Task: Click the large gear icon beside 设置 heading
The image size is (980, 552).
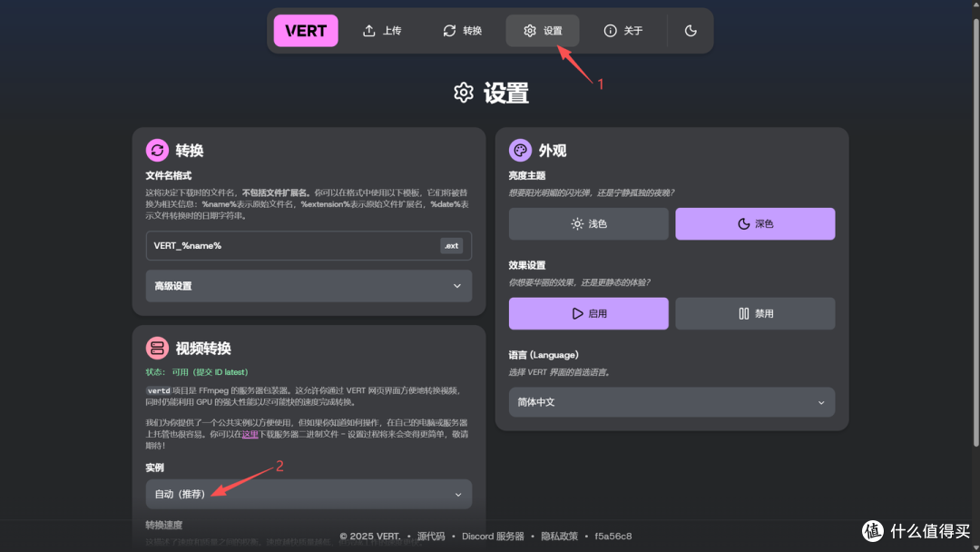Action: point(464,93)
